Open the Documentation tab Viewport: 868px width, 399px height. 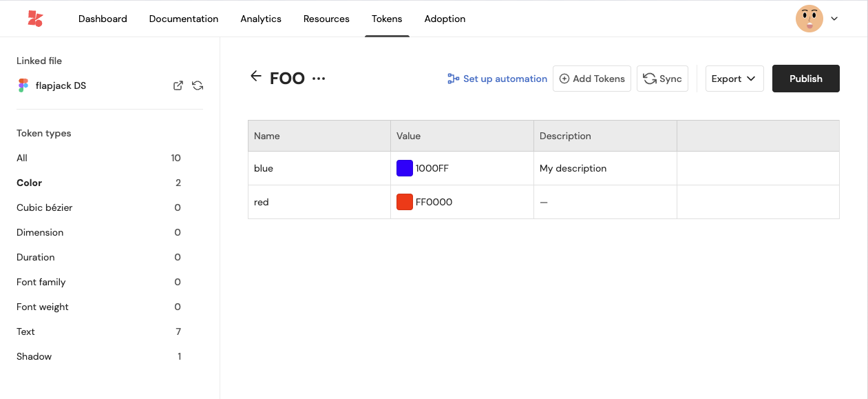tap(184, 19)
